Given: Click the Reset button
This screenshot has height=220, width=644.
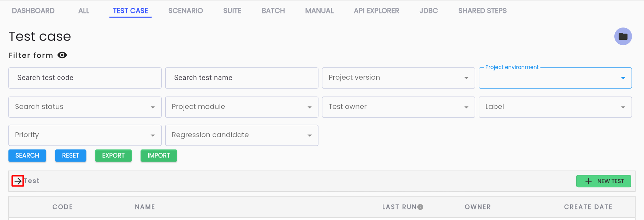Looking at the screenshot, I should (x=71, y=155).
